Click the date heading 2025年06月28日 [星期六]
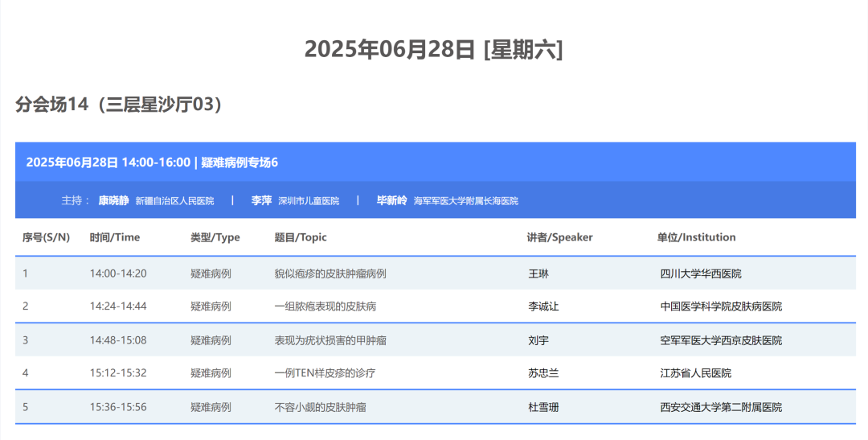868x440 pixels. click(x=433, y=49)
